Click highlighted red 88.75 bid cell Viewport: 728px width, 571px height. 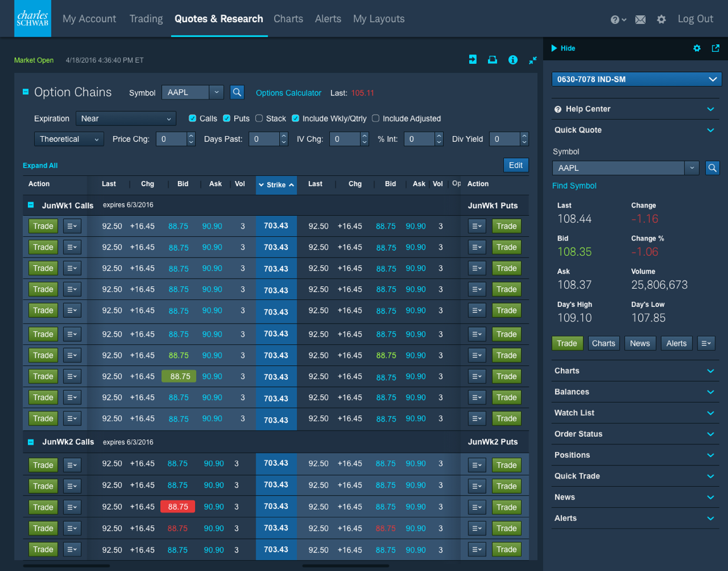178,507
